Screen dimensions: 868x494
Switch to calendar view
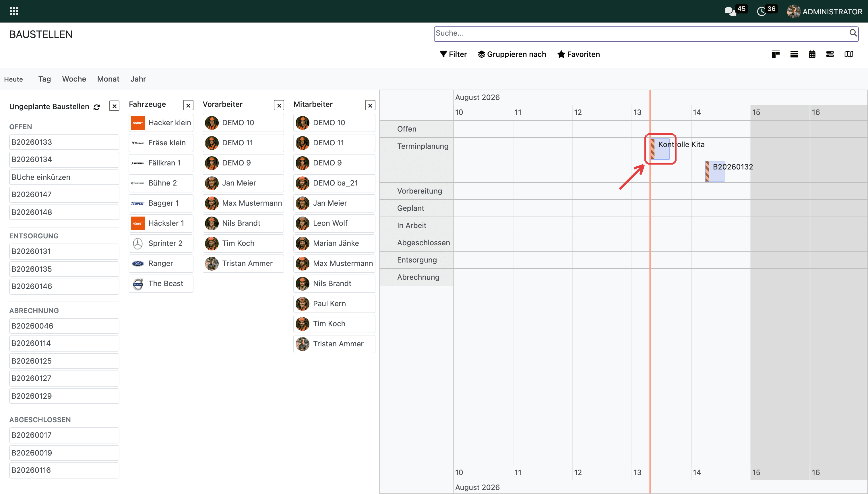tap(812, 54)
